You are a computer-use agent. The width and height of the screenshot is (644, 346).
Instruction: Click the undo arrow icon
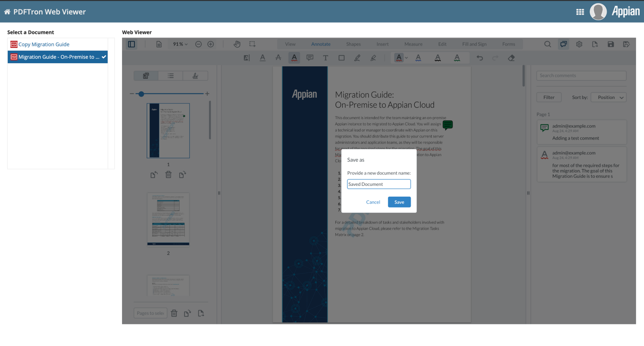[x=479, y=58]
